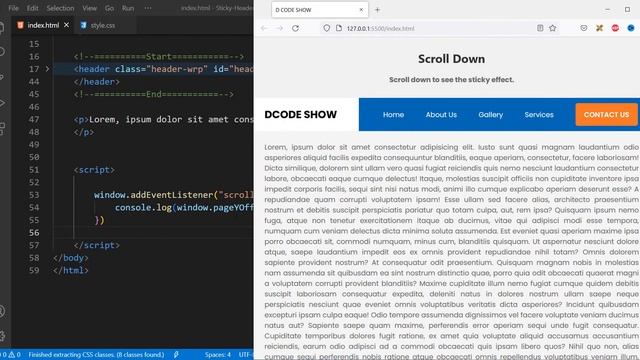640x360 pixels.
Task: Open Manage gear in activity bar
Action: coord(2,336)
